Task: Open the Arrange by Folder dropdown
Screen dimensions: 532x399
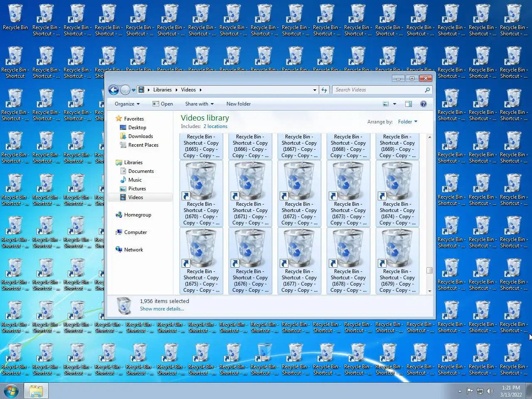Action: coord(407,122)
